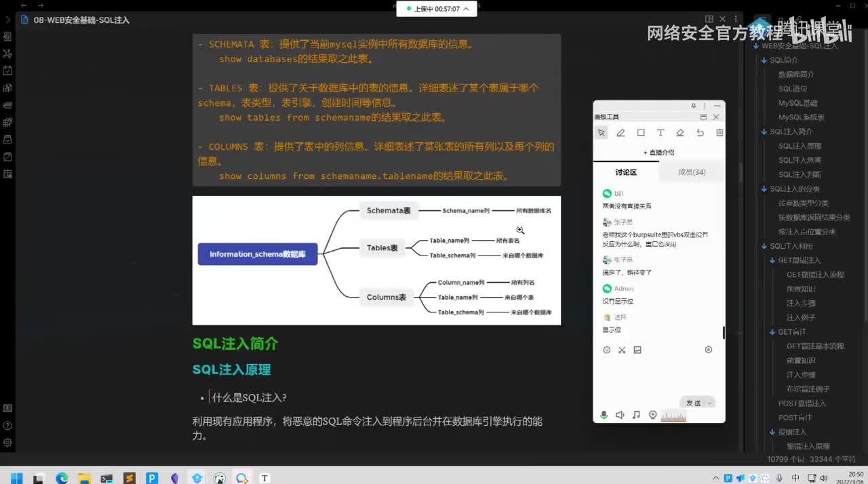The height and width of the screenshot is (484, 868).
Task: Click the 发送 send button
Action: 693,403
